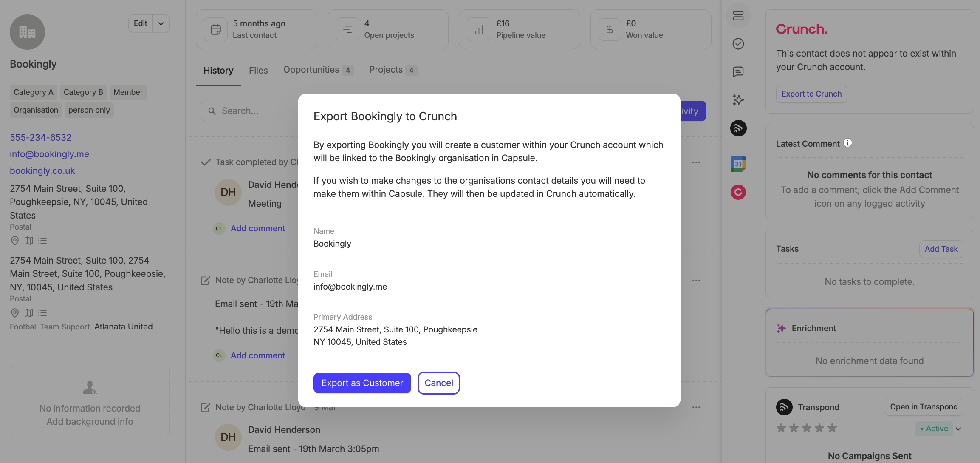Open the sidebar enrichment sparkle icon

click(738, 100)
